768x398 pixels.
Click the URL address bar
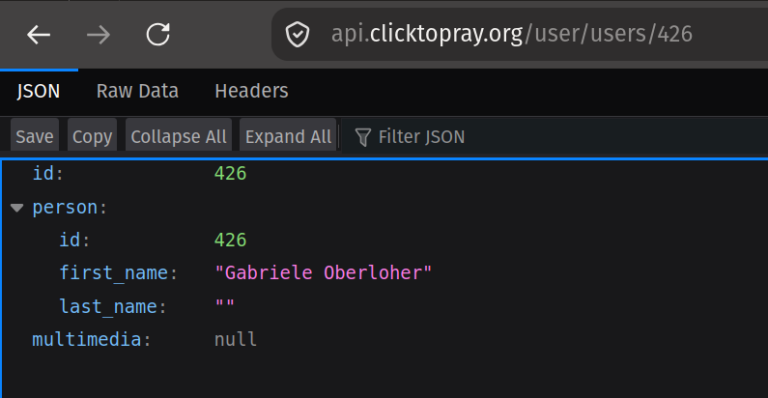point(519,34)
